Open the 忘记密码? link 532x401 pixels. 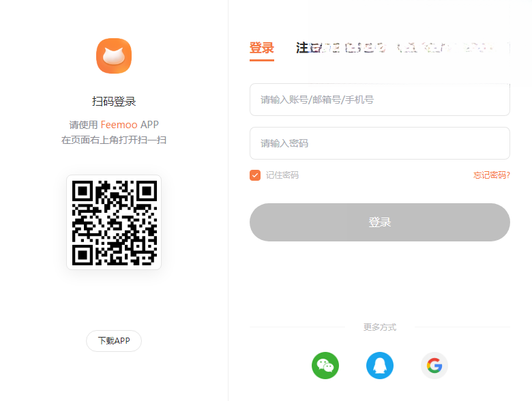pos(492,175)
